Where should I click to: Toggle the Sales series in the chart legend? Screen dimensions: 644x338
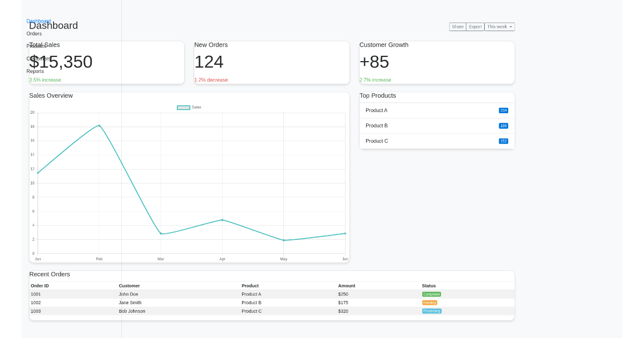click(x=188, y=107)
